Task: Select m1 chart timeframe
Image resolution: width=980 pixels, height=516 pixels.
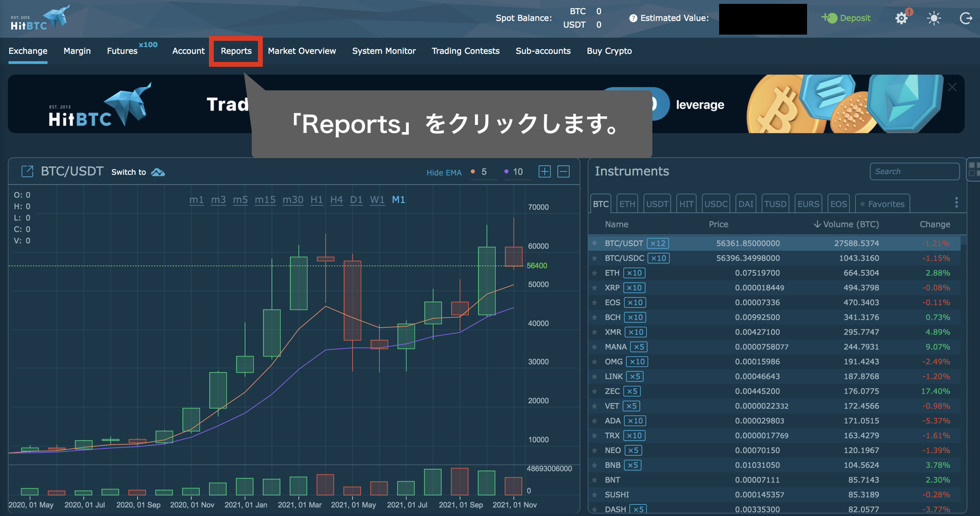Action: click(x=196, y=199)
